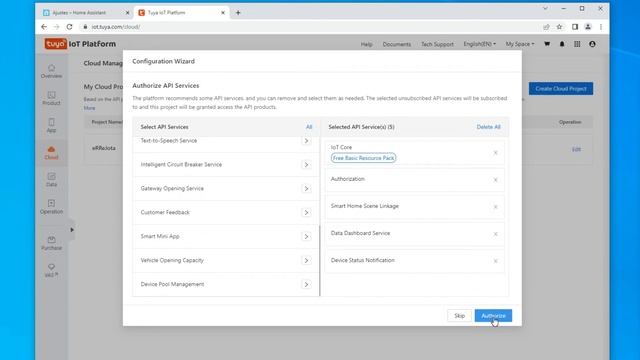Screen dimensions: 640x360
Task: Open Tech Support in top navigation
Action: point(437,44)
